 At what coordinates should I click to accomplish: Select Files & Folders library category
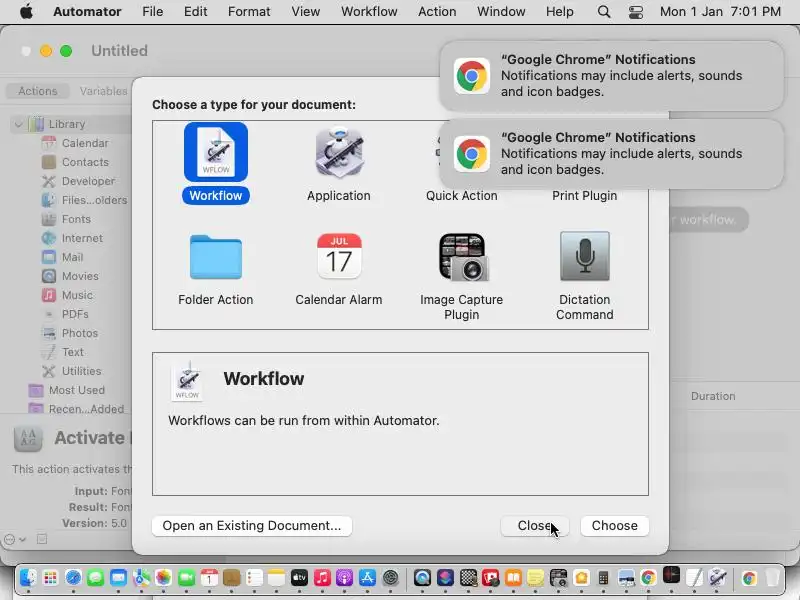(x=94, y=200)
